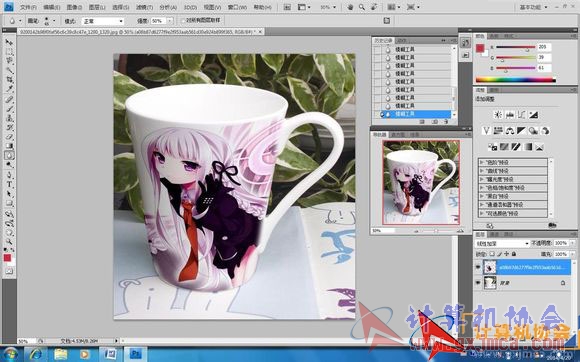Select the Move tool in the toolbox
Image resolution: width=580 pixels, height=362 pixels.
9,42
